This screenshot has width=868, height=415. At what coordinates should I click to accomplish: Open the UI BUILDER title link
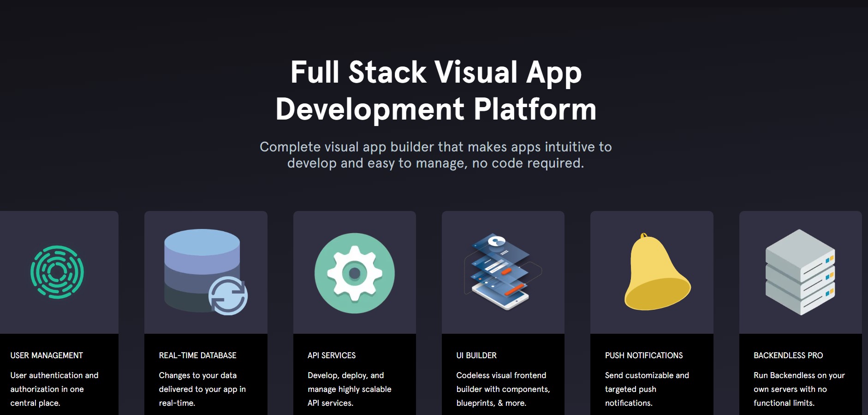point(476,355)
